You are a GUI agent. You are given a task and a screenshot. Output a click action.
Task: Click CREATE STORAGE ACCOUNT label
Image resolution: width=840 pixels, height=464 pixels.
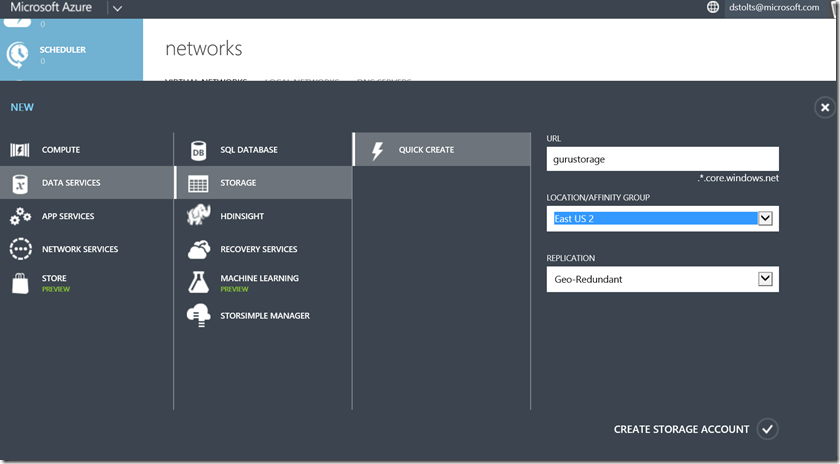click(x=681, y=429)
